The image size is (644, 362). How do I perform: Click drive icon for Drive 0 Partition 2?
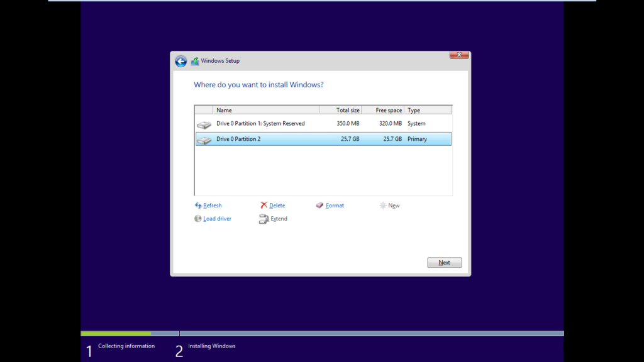tap(204, 140)
